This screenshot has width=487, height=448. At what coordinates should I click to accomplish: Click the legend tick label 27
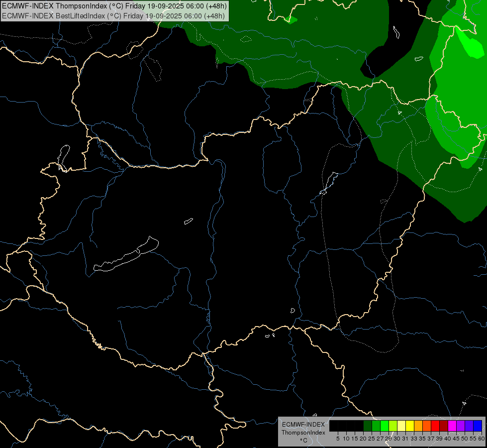(x=380, y=439)
